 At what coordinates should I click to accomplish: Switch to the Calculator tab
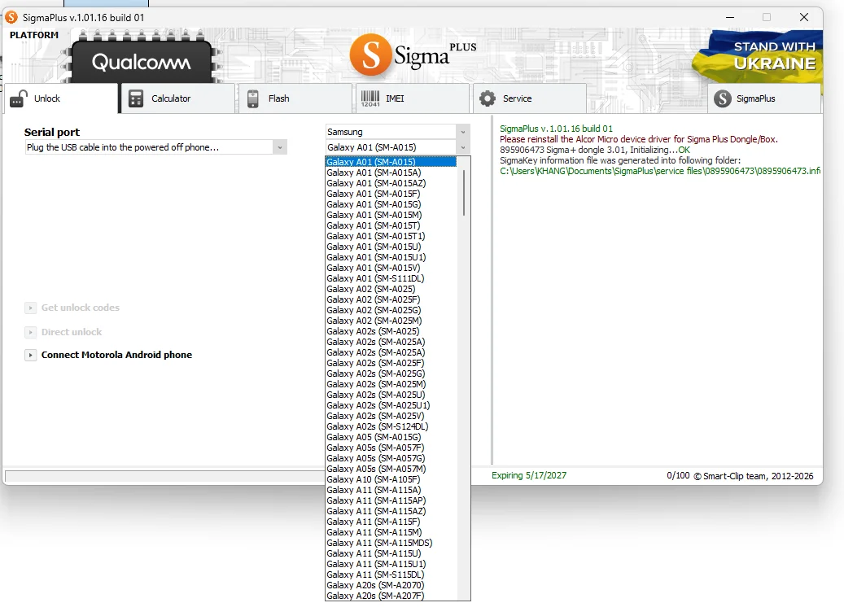(178, 98)
